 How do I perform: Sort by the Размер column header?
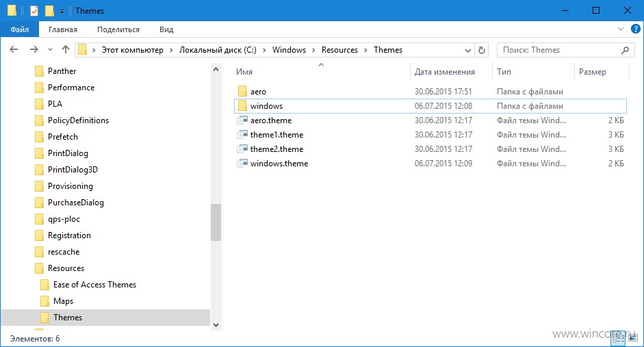point(602,72)
